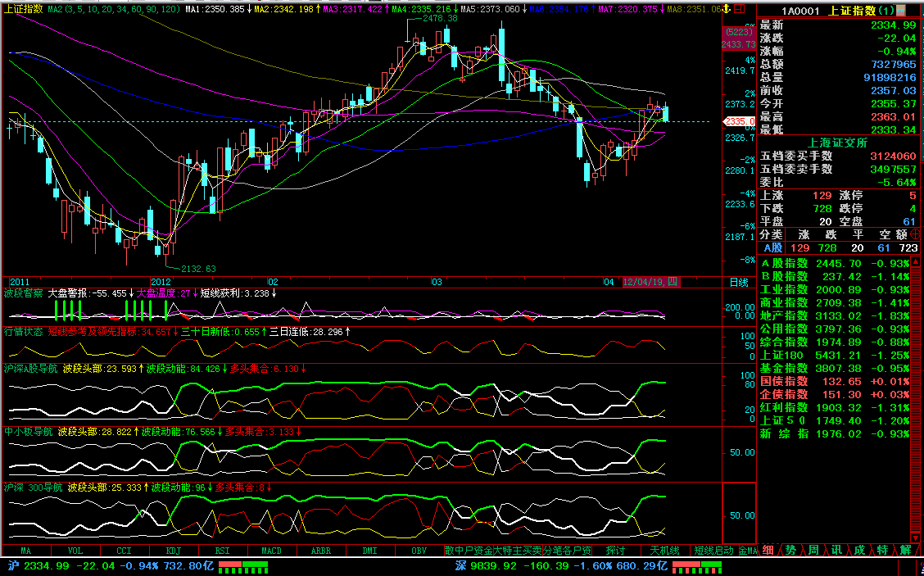
Task: Select the 公用指数 row in index list
Action: coord(835,329)
